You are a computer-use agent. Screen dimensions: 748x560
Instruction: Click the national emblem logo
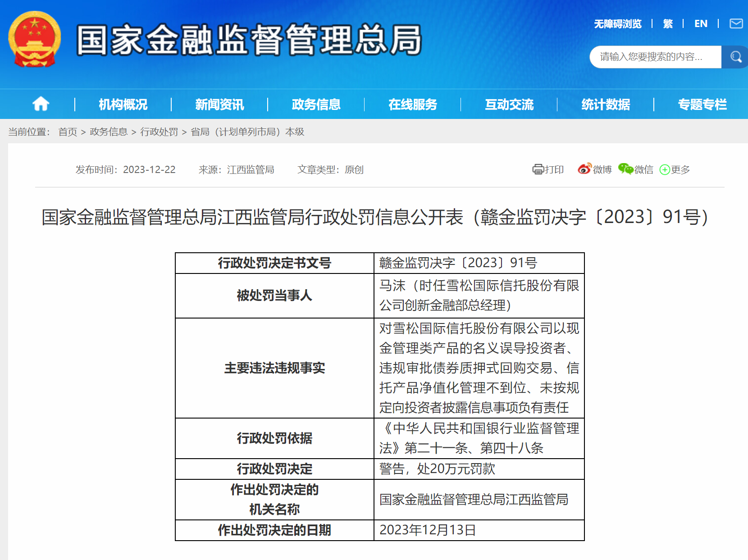[34, 40]
